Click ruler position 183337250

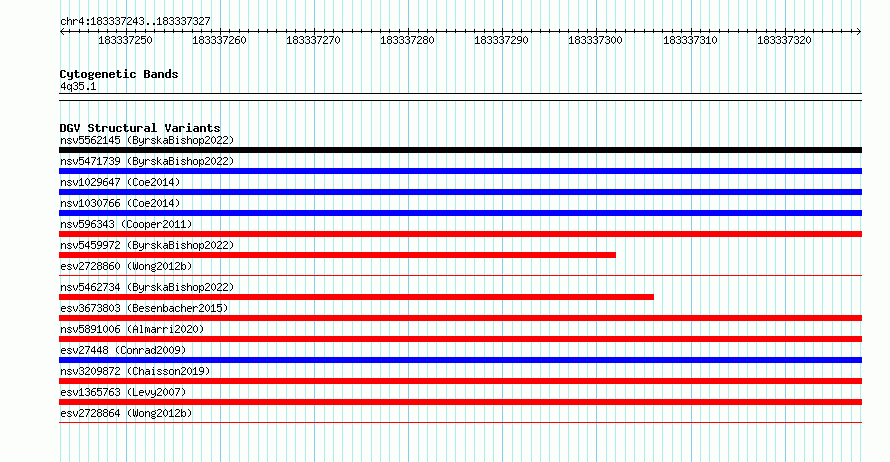(x=125, y=40)
